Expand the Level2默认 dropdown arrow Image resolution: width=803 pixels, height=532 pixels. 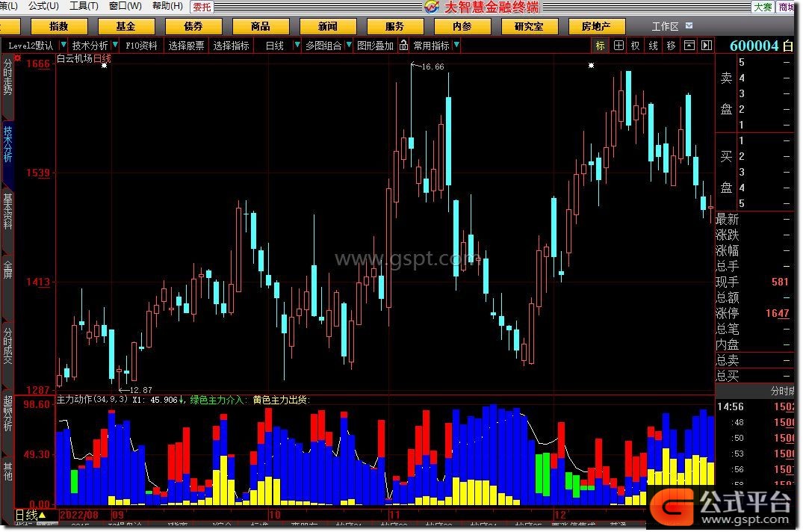tap(63, 45)
